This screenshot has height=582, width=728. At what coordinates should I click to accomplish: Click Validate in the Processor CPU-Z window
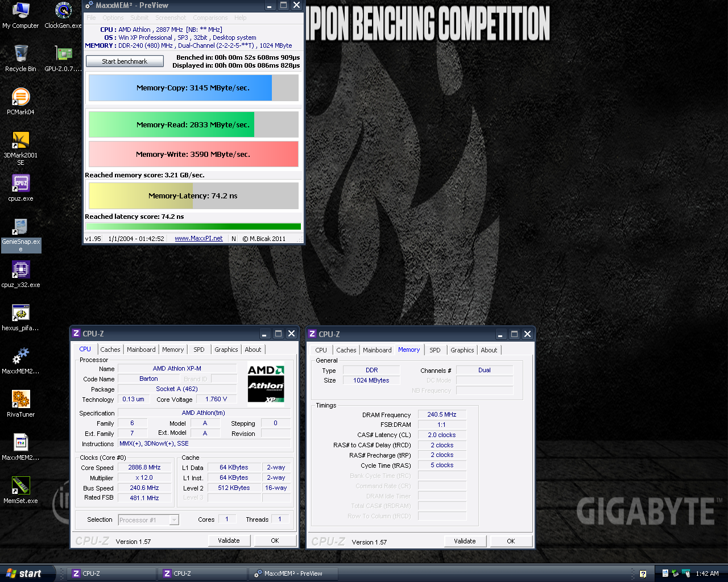point(229,541)
